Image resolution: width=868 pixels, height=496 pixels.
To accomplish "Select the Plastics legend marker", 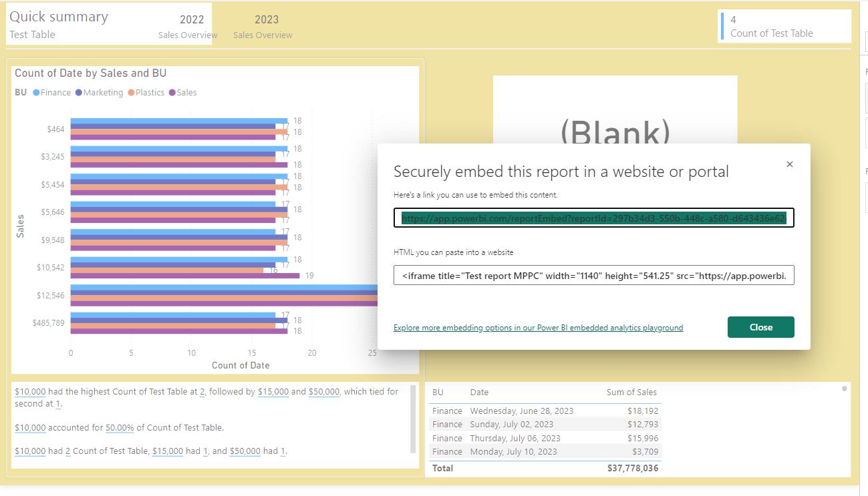I will pyautogui.click(x=132, y=93).
